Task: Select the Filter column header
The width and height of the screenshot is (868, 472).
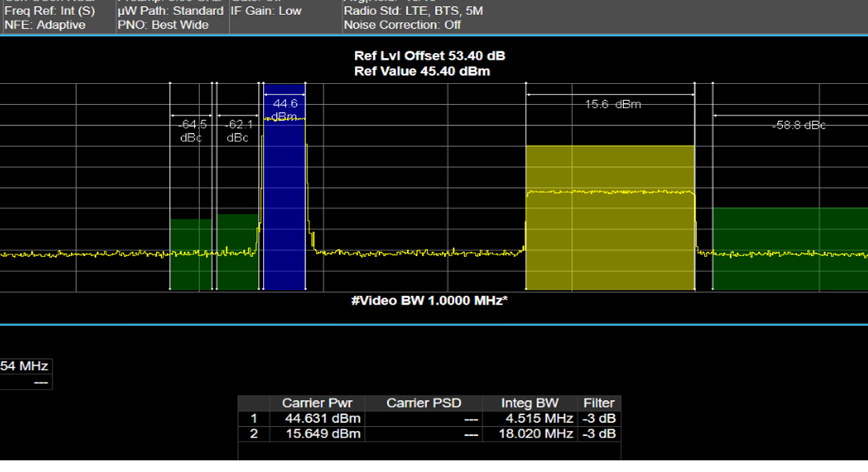Action: click(x=599, y=403)
